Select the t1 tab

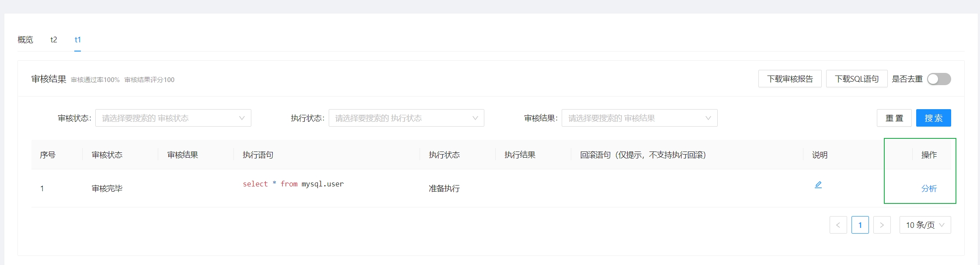[78, 40]
